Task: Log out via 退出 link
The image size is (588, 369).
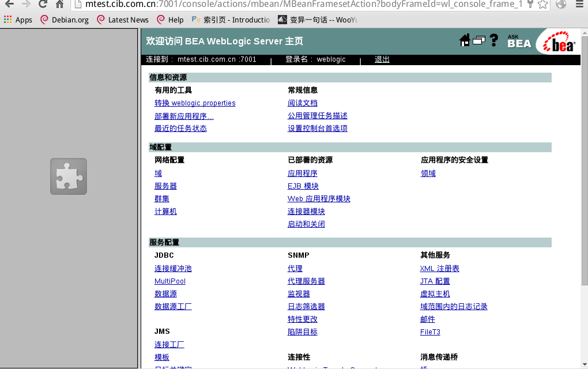Action: tap(382, 59)
